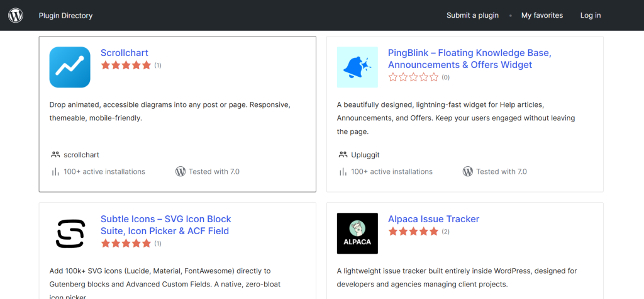Click Subtle Icons' star rating

click(126, 244)
